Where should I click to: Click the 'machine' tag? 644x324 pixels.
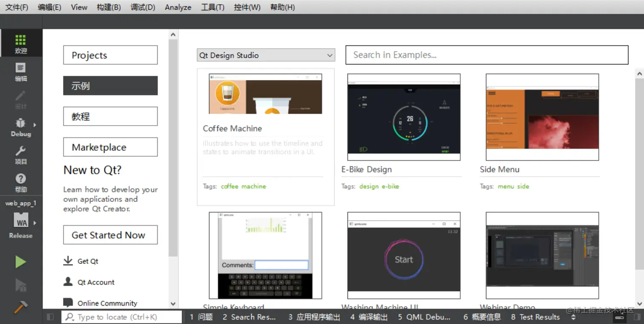253,186
